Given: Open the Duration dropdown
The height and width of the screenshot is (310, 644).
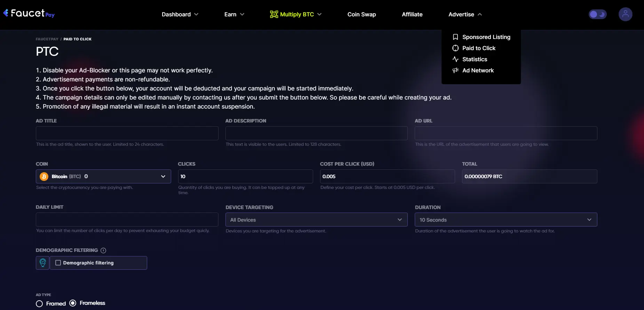Looking at the screenshot, I should 506,220.
